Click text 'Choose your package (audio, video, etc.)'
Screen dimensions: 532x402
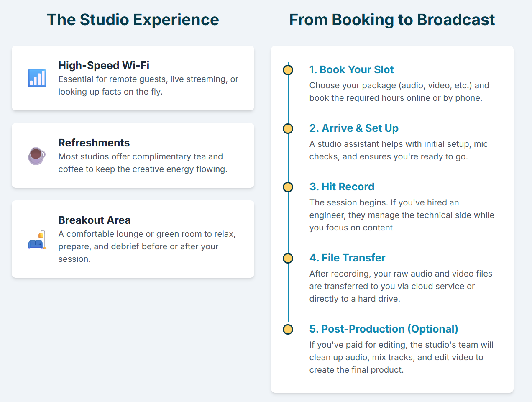[391, 85]
